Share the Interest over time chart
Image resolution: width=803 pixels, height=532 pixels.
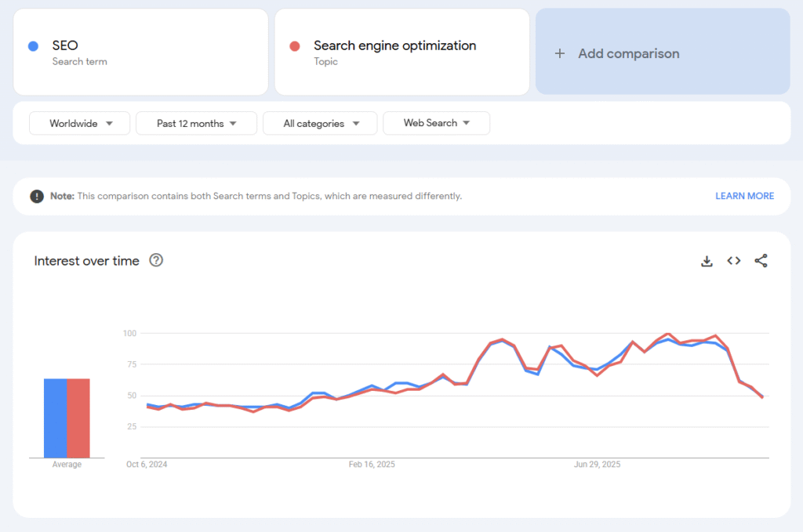(x=761, y=261)
